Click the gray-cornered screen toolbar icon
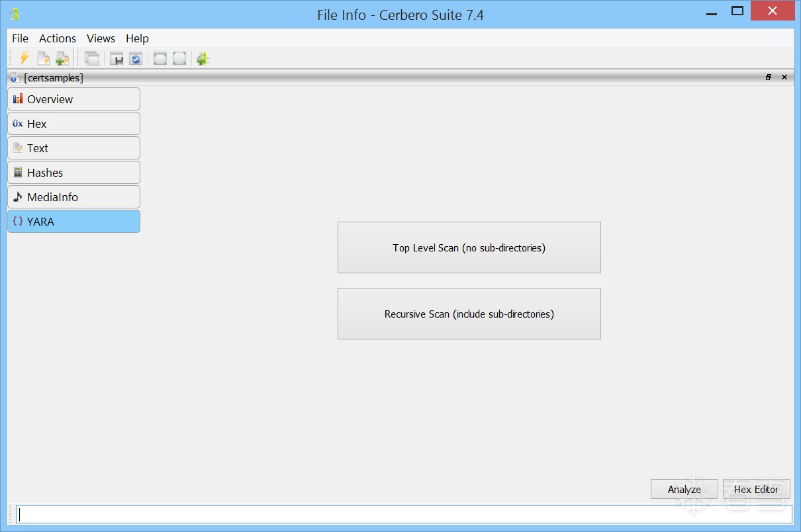Image resolution: width=801 pixels, height=532 pixels. coord(179,58)
